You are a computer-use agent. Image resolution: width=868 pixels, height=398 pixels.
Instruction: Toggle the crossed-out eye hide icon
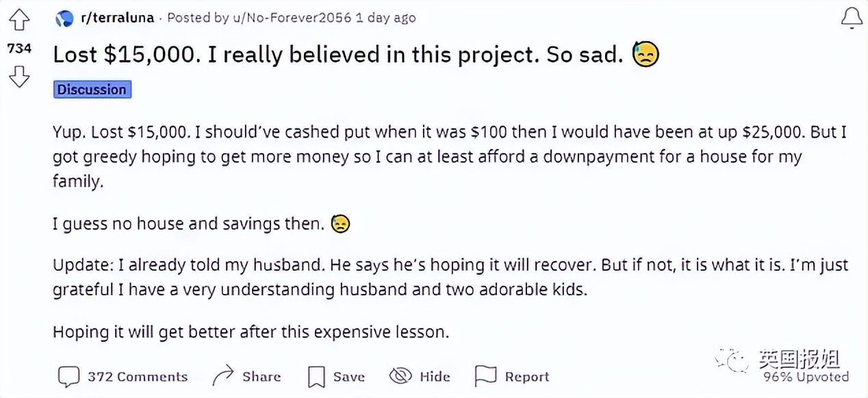pos(400,375)
